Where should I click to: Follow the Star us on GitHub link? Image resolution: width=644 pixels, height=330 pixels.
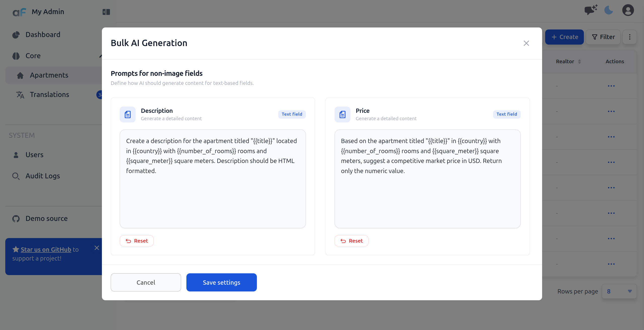46,249
